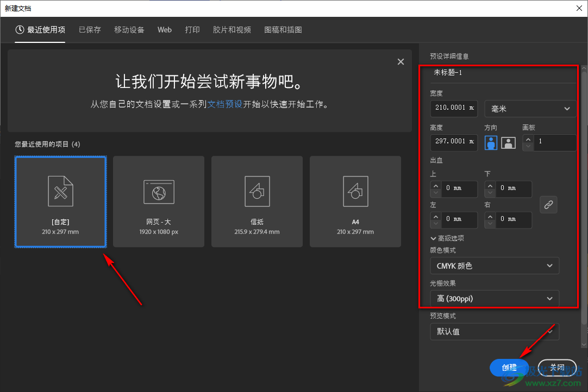This screenshot has height=392, width=588.
Task: Close the welcome banner with X
Action: (401, 62)
